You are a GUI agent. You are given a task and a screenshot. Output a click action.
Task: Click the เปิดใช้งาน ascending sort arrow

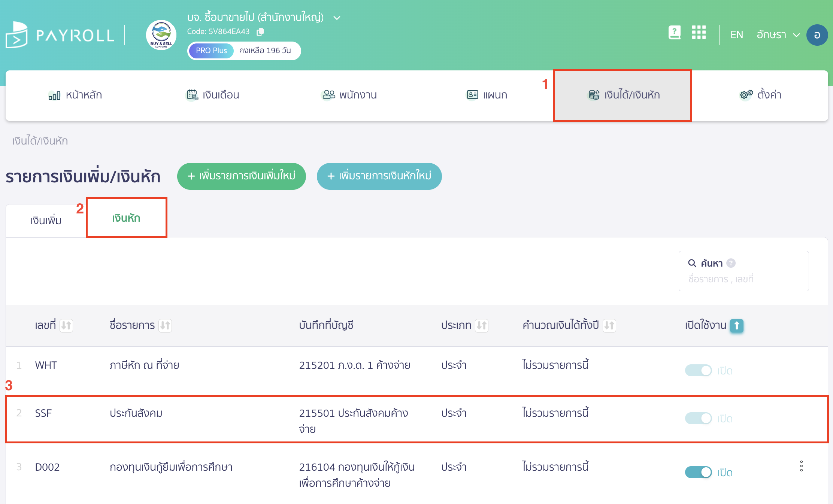(737, 325)
